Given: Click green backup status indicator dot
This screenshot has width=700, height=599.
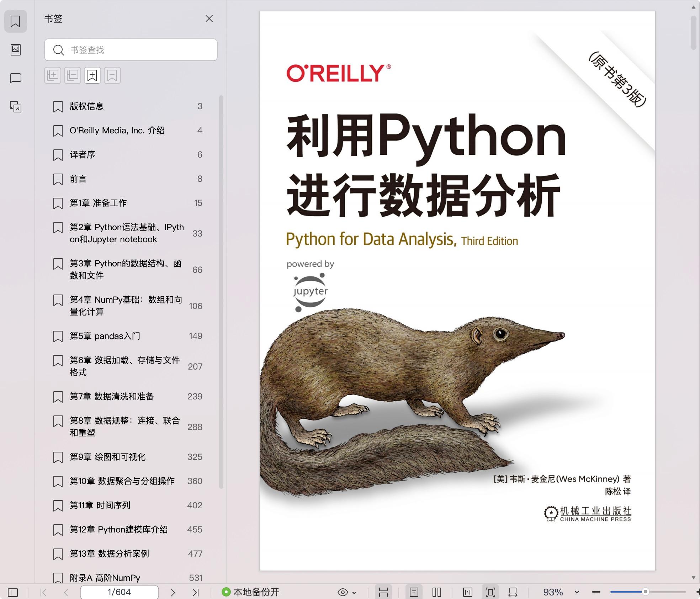Looking at the screenshot, I should [226, 592].
